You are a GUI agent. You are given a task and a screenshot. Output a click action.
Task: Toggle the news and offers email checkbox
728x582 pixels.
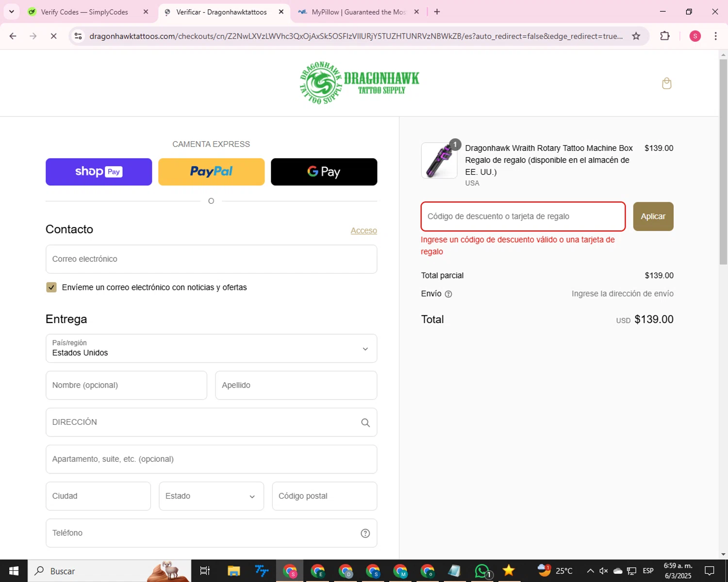[x=51, y=287]
